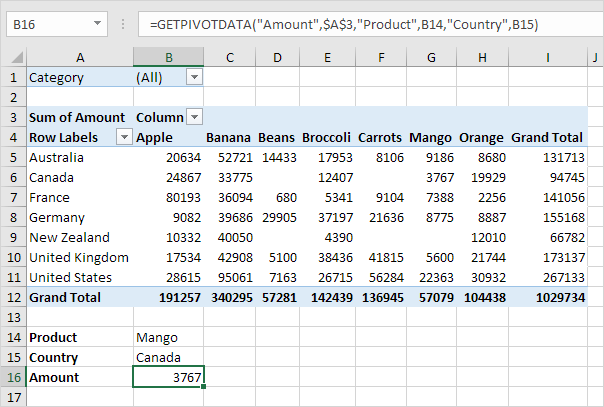
Task: Select row 5 header
Action: [12, 157]
